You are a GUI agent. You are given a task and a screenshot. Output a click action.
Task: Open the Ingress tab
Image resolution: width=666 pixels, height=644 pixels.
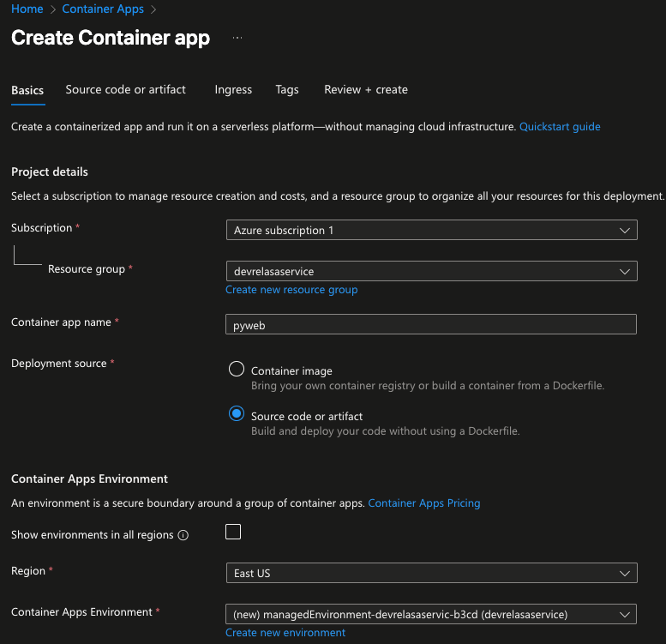click(233, 89)
